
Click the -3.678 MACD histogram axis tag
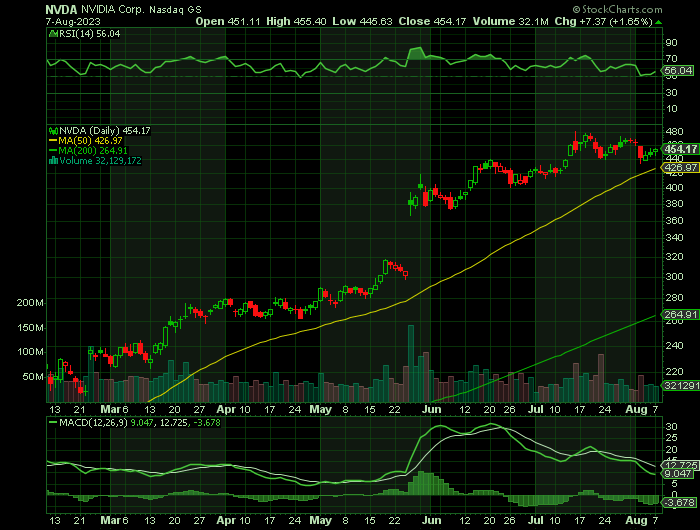pyautogui.click(x=680, y=503)
